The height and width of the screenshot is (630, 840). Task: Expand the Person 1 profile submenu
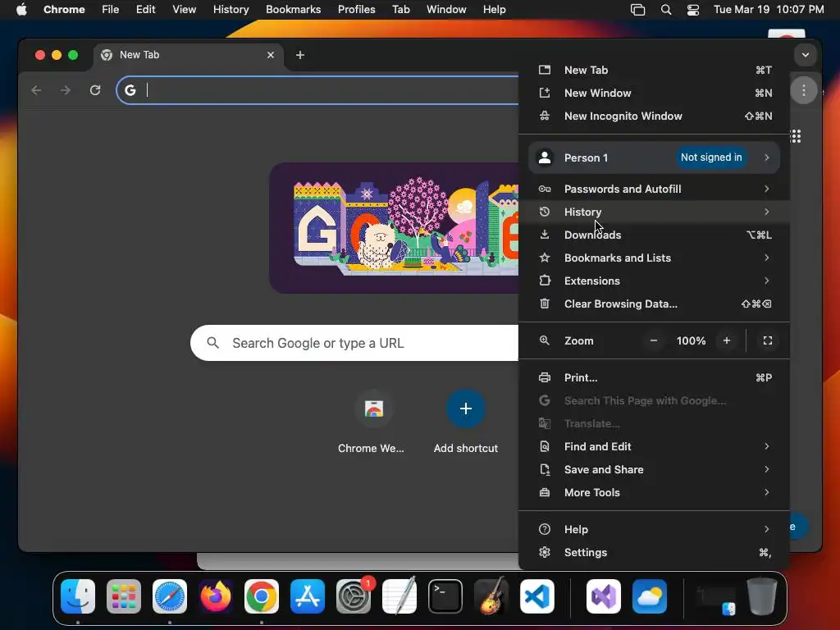coord(654,157)
